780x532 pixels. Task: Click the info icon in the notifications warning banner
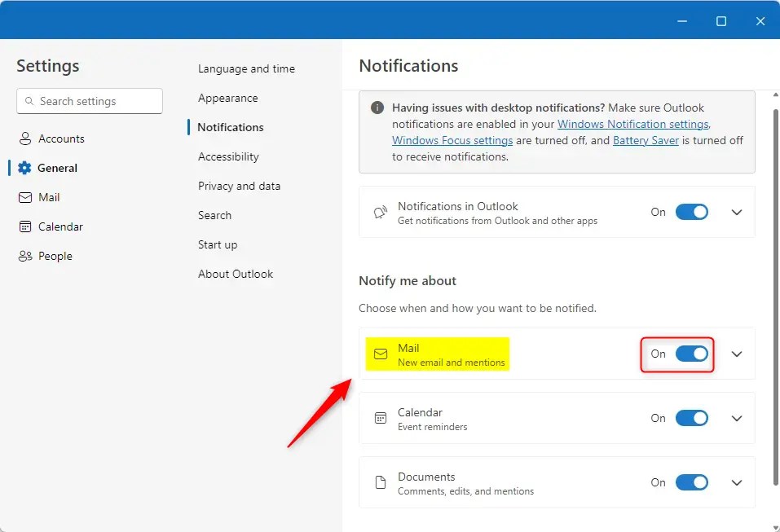pos(378,108)
